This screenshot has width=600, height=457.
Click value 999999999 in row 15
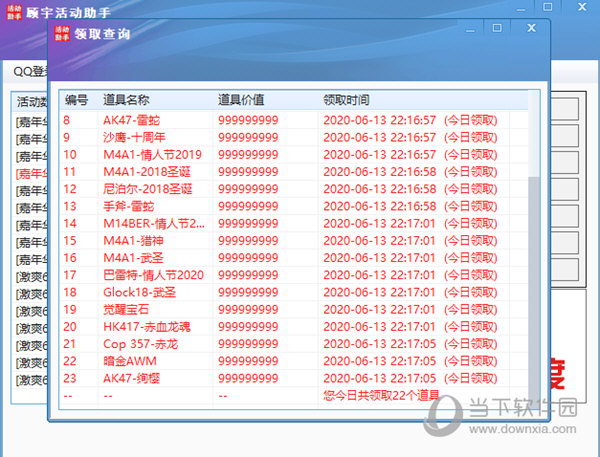coord(248,241)
